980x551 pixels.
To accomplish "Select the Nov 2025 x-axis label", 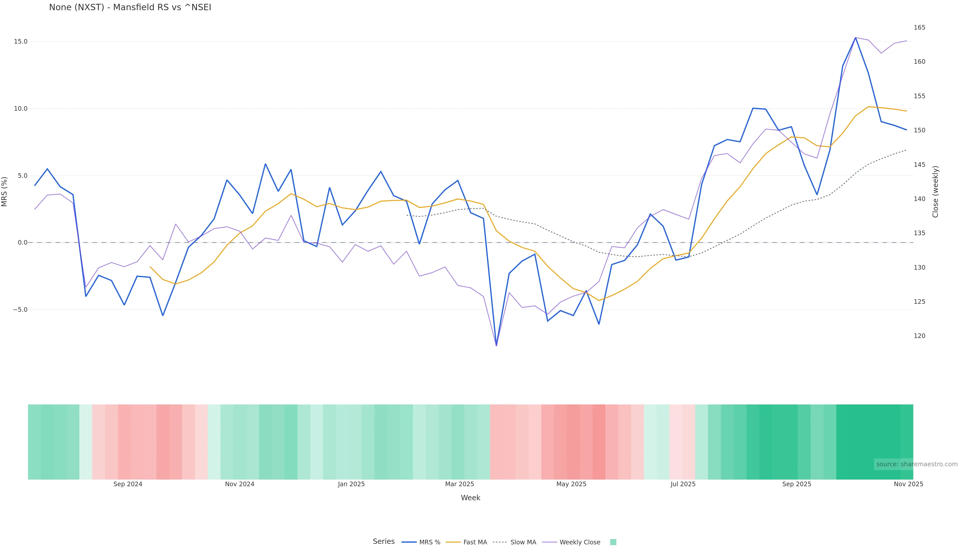I will tap(909, 484).
